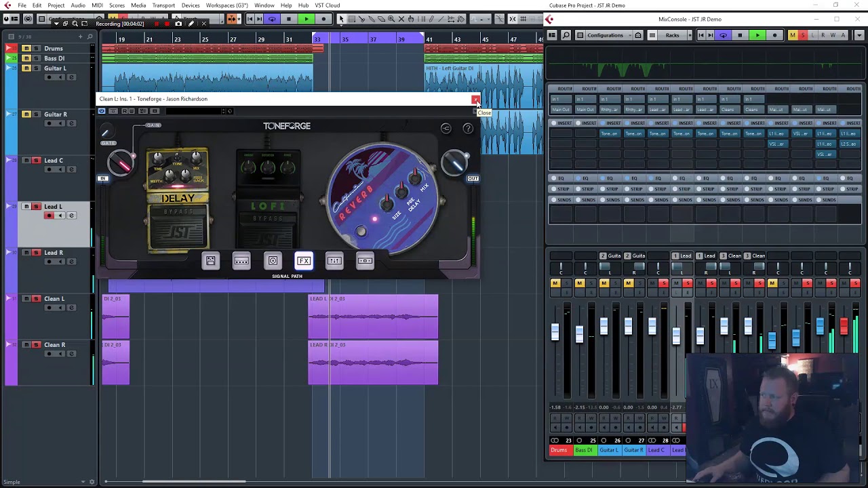This screenshot has height=488, width=868.
Task: Click the MixConsole search magnifier icon
Action: point(566,35)
